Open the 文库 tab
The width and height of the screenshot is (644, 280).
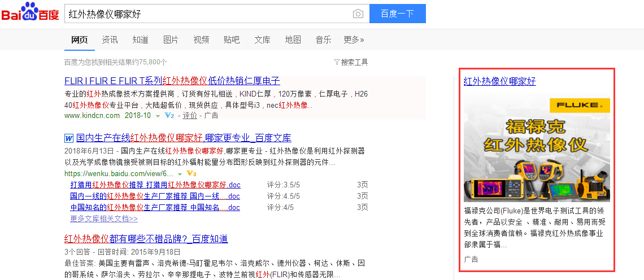[263, 40]
